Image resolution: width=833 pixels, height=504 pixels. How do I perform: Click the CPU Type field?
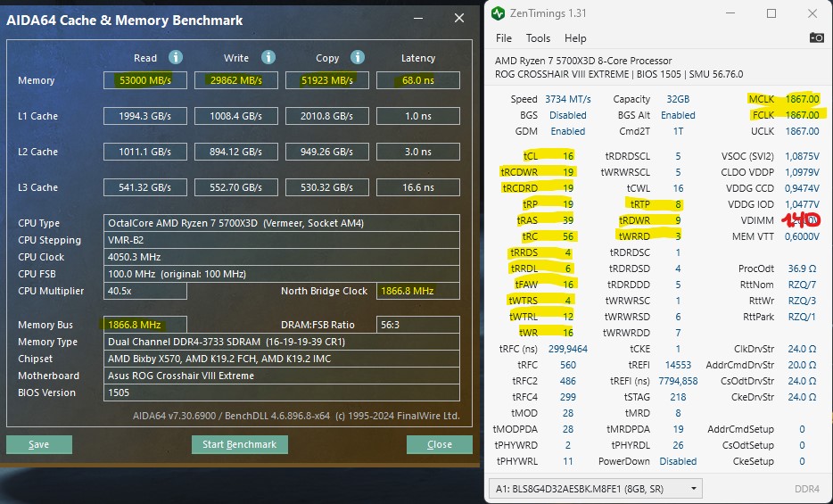[x=282, y=223]
